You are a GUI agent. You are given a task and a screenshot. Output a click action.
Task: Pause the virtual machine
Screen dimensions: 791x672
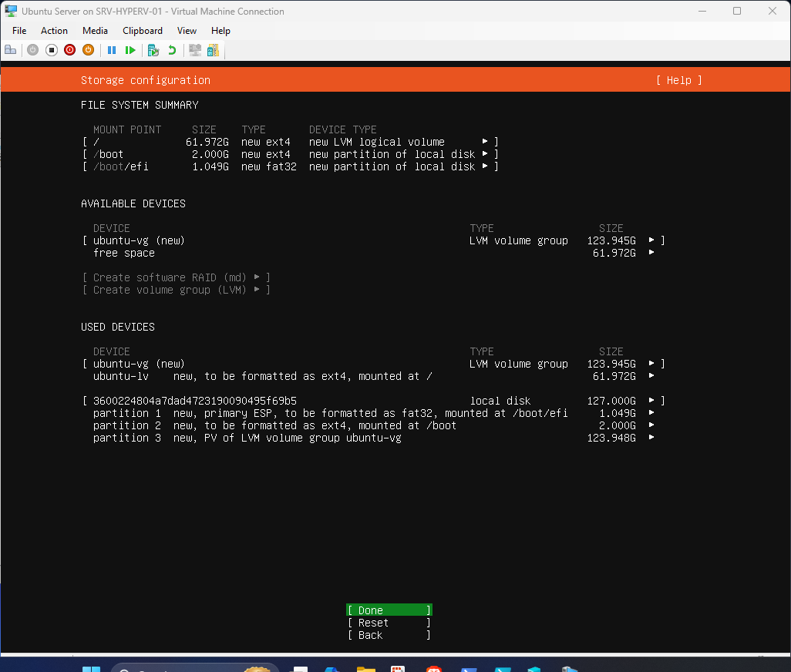112,50
